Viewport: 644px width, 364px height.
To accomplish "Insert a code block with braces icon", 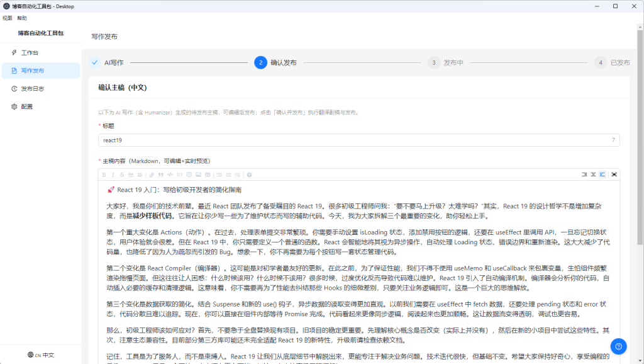I will 179,175.
